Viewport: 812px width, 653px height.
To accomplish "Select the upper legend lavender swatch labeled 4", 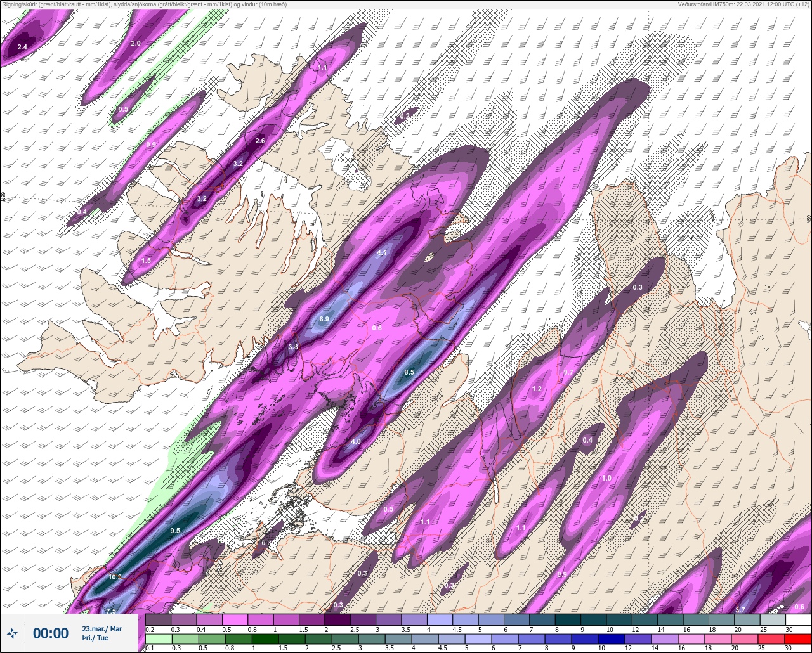I will point(440,620).
